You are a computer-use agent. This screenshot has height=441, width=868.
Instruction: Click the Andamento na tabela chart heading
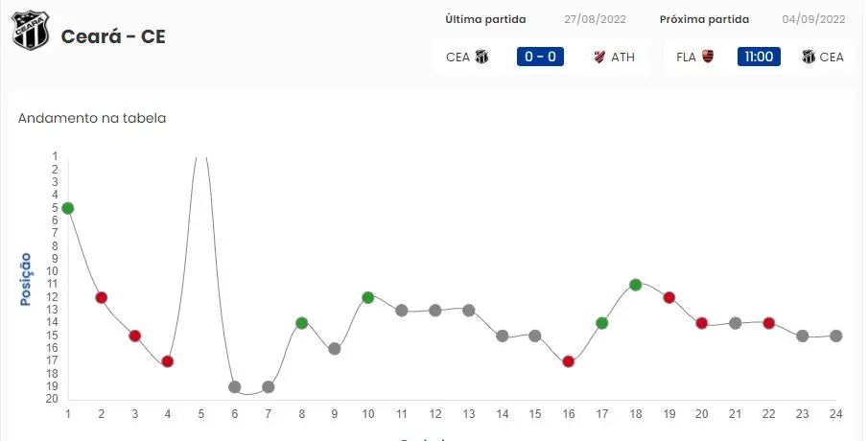pos(92,118)
